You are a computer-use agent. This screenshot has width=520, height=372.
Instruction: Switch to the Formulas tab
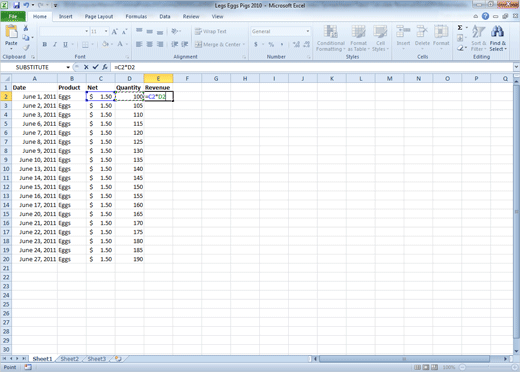coord(136,16)
